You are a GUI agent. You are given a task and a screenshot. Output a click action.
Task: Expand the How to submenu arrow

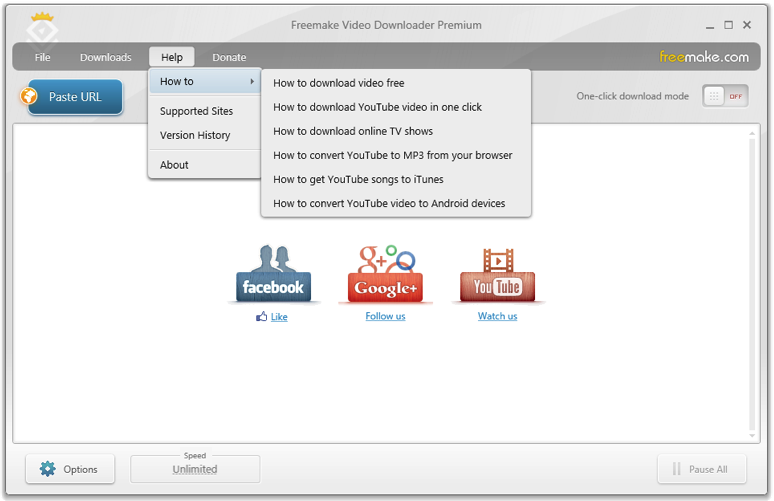252,81
